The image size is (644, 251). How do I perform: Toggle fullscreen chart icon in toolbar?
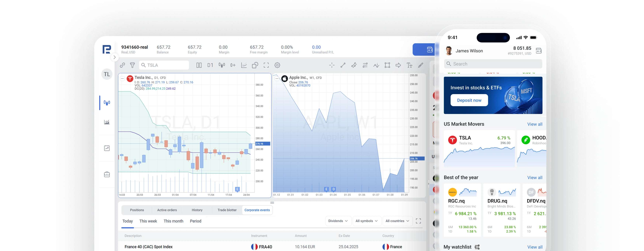pyautogui.click(x=266, y=65)
